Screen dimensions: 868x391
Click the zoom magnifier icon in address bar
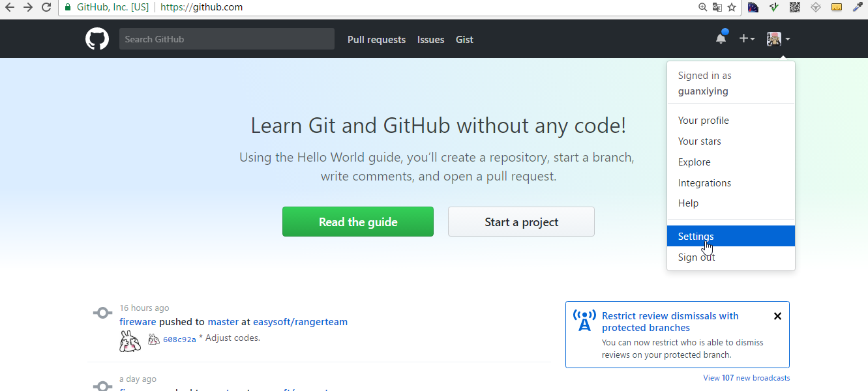tap(702, 7)
